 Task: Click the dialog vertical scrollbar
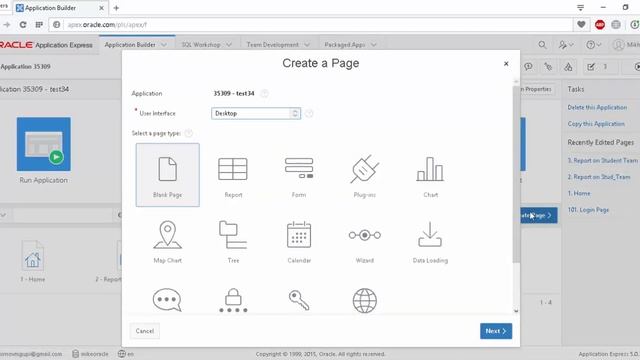pos(516,174)
